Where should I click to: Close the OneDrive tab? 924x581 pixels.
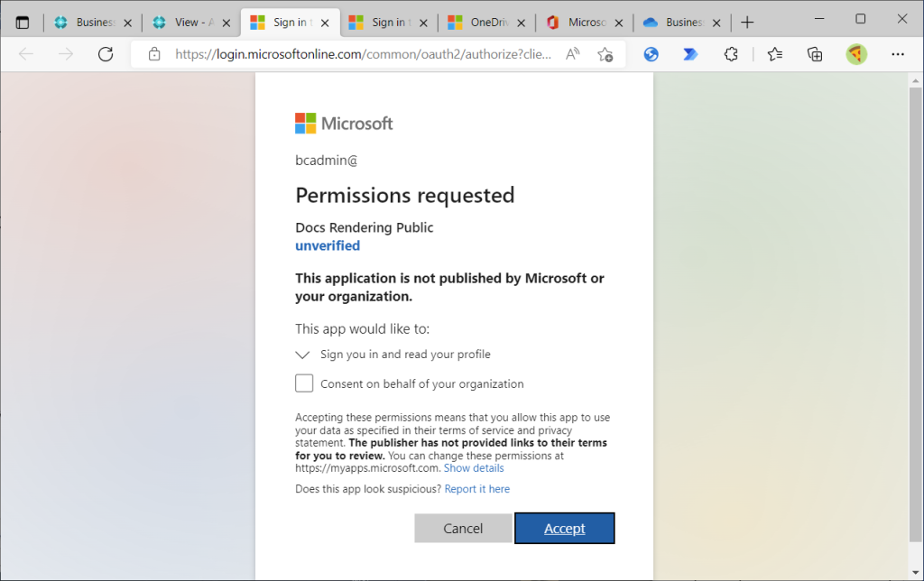[521, 23]
